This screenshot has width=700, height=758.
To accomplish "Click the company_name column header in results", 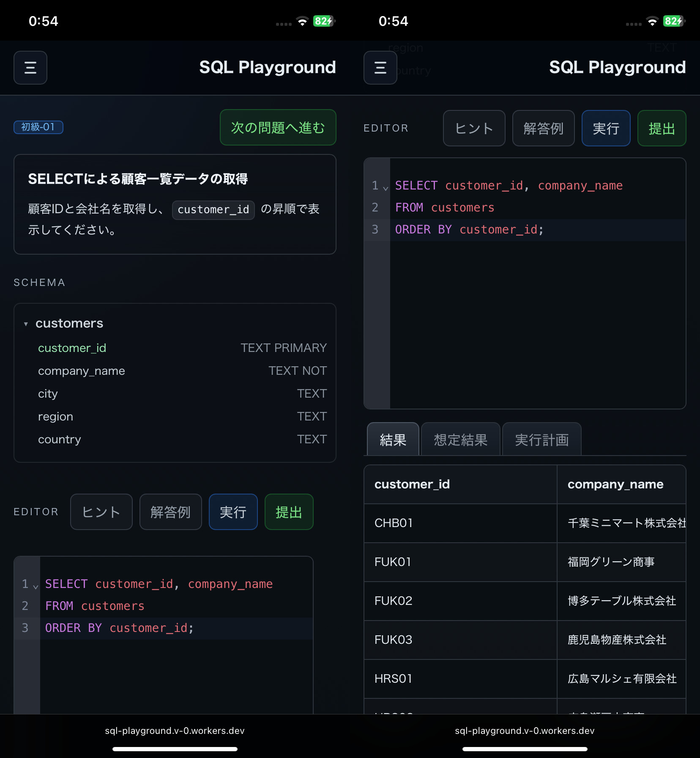I will [x=621, y=484].
